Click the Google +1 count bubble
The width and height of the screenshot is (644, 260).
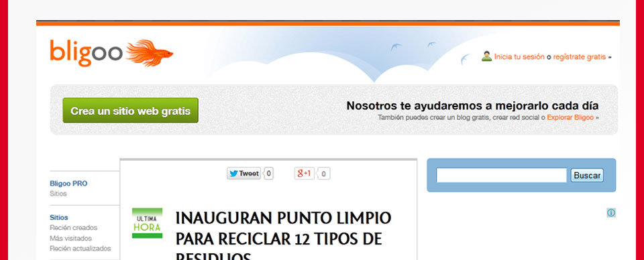[323, 174]
